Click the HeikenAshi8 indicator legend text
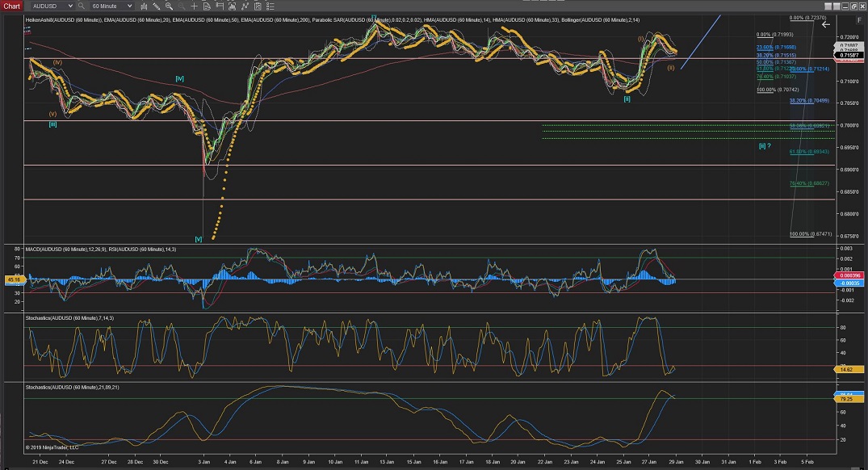The height and width of the screenshot is (470, 868). (x=63, y=20)
